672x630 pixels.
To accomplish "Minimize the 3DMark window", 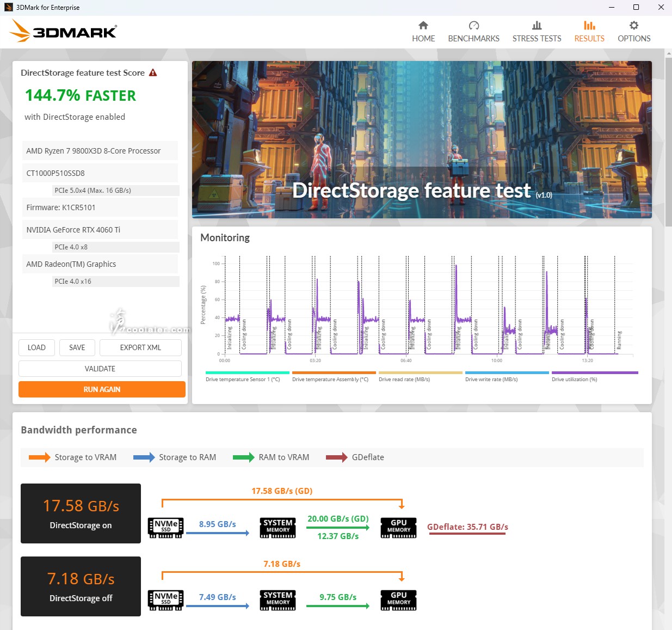I will coord(612,7).
